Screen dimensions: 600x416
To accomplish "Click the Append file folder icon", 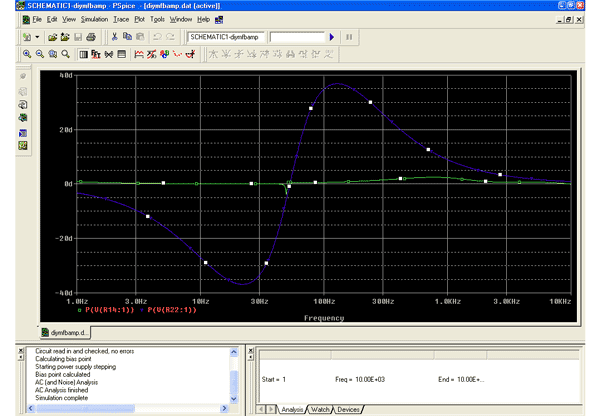I will point(65,37).
